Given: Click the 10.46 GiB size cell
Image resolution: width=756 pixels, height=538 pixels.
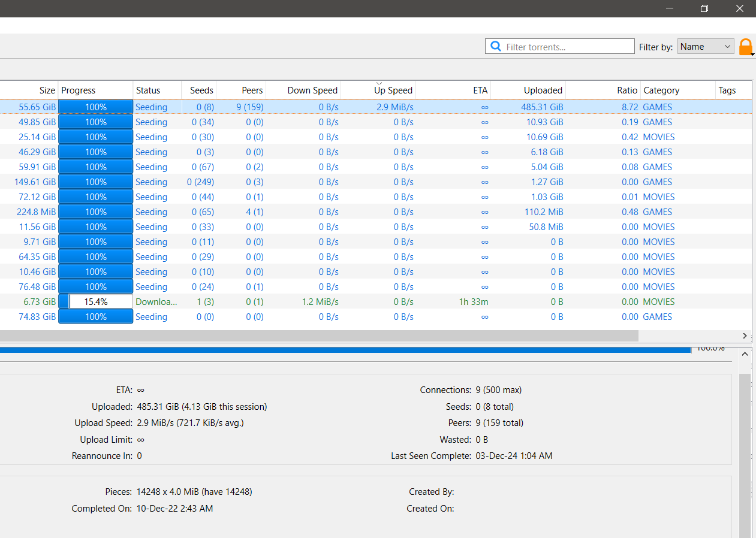Looking at the screenshot, I should (x=37, y=272).
